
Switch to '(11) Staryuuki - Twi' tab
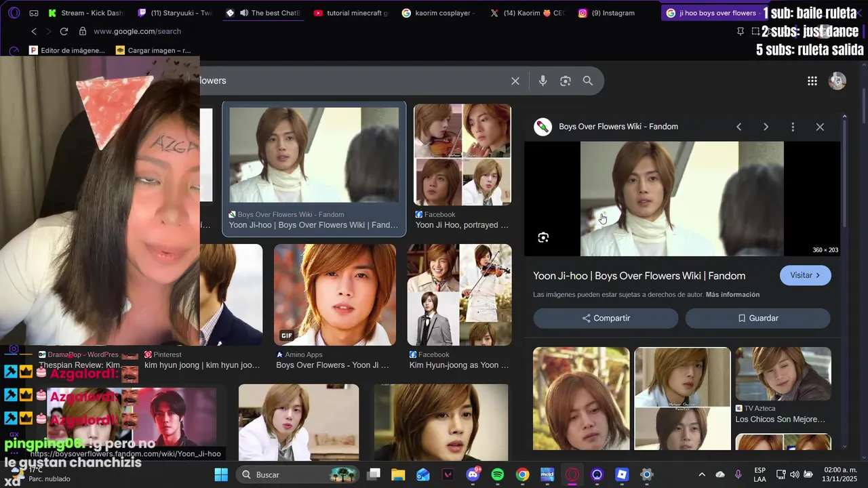click(x=175, y=13)
